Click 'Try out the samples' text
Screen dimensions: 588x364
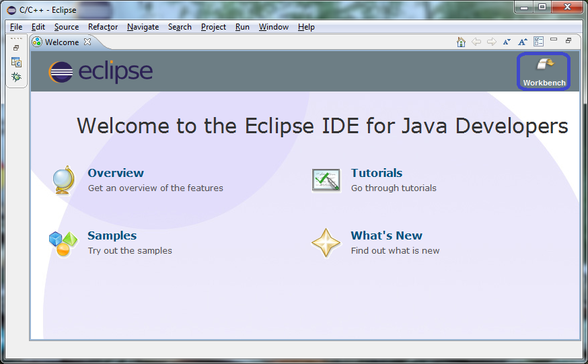tap(130, 250)
